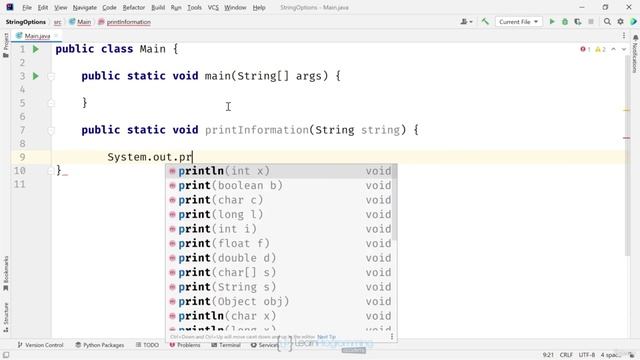The width and height of the screenshot is (640, 360).
Task: Toggle the Structure tool window
Action: (6, 317)
